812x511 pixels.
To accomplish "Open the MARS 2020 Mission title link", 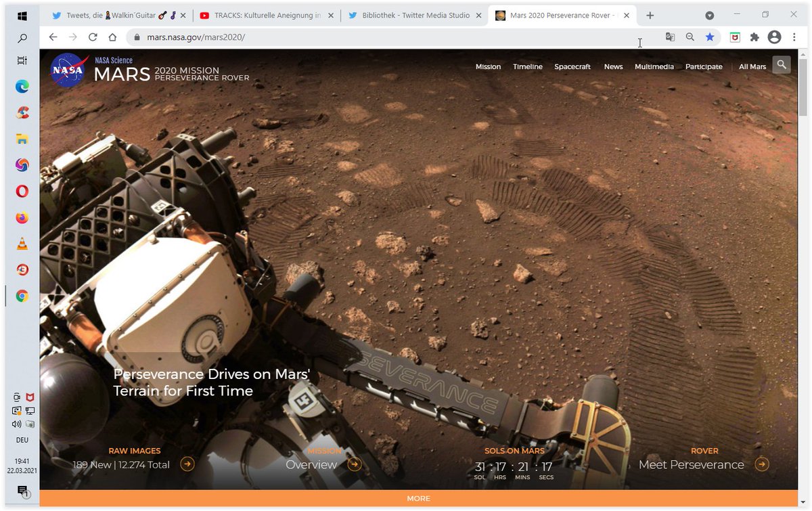I will pos(172,74).
